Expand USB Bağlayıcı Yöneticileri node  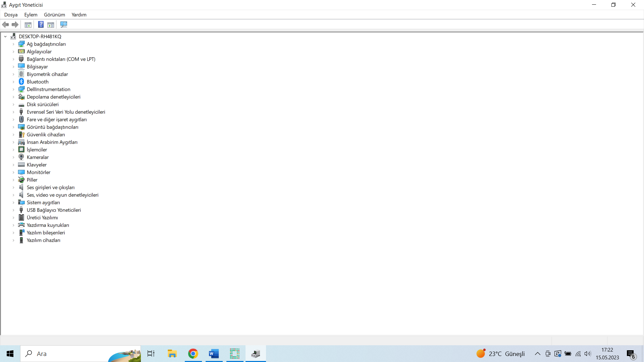pyautogui.click(x=13, y=210)
